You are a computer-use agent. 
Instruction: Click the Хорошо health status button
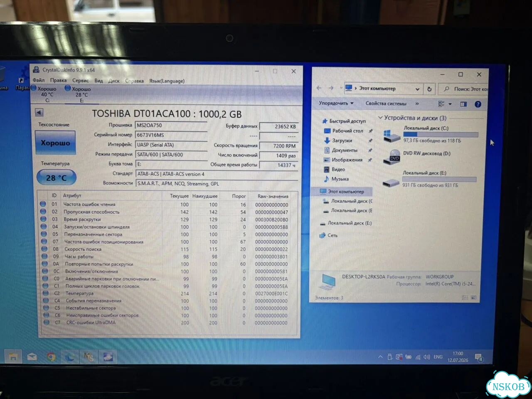(55, 143)
